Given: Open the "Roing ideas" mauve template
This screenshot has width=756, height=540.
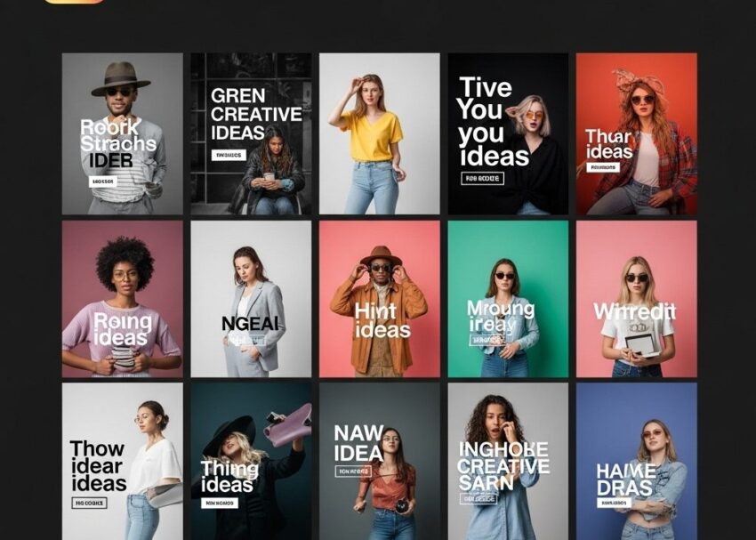Looking at the screenshot, I should point(122,299).
